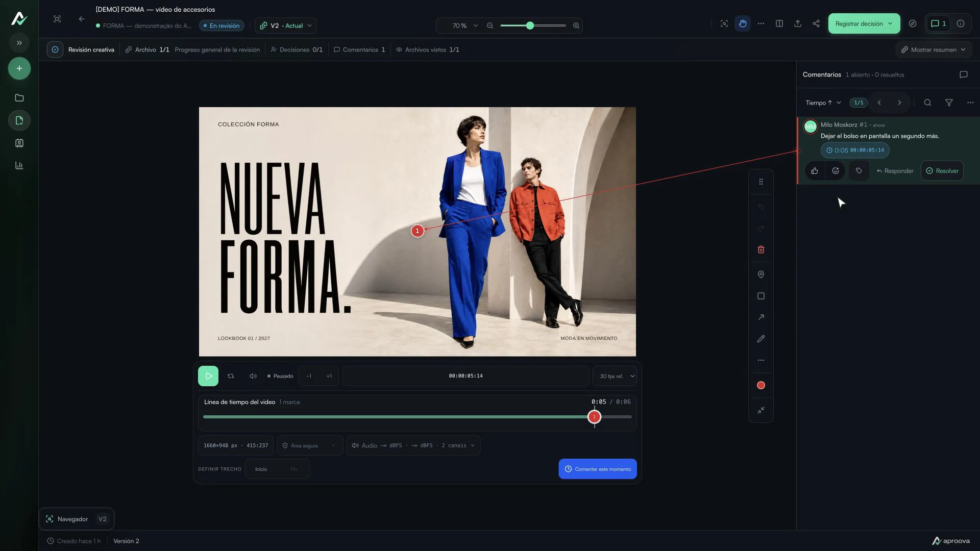
Task: Go back with the left arrow
Action: 82,19
